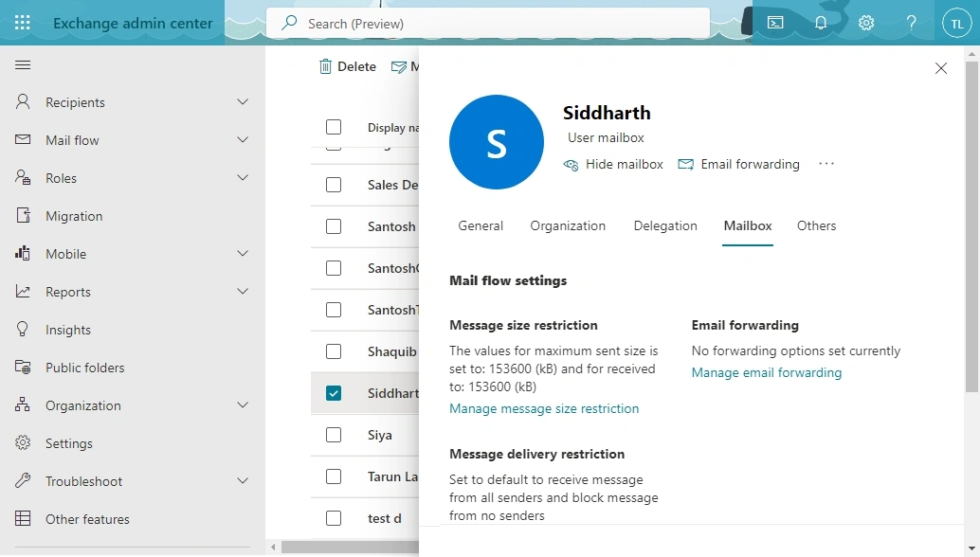Click the Other features grid icon
The height and width of the screenshot is (557, 980).
pos(23,518)
